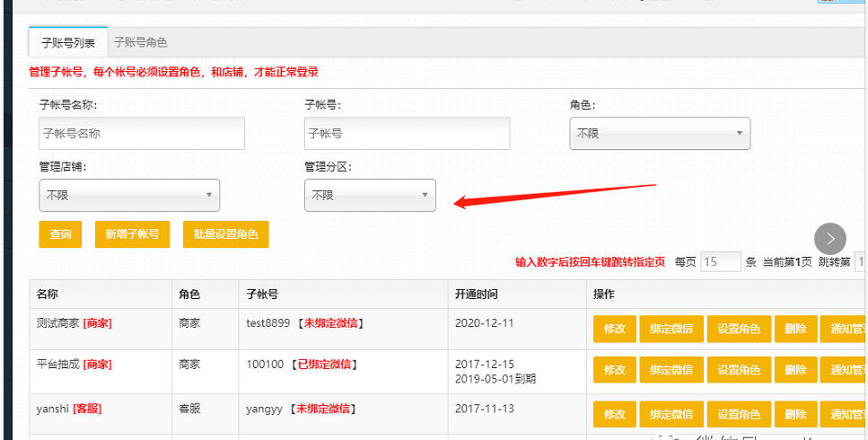Open the 角色 dropdown
This screenshot has height=440, width=868.
pos(660,133)
